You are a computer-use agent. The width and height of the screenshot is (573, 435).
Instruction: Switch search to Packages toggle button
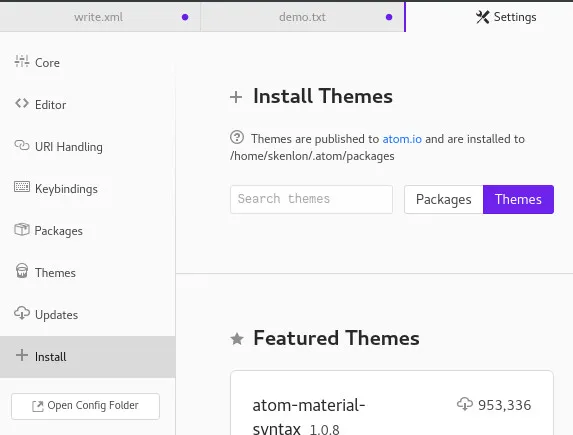click(444, 200)
